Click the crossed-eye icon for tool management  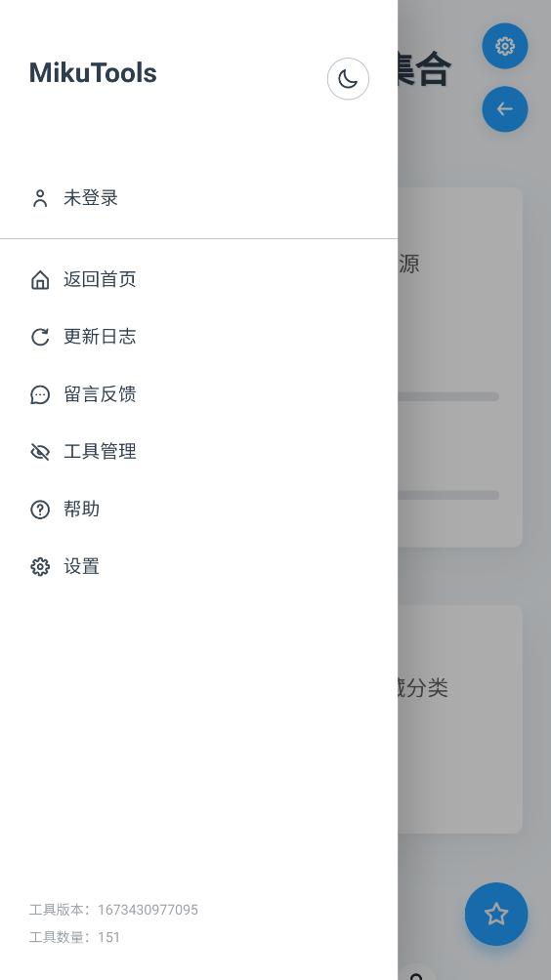pyautogui.click(x=40, y=452)
